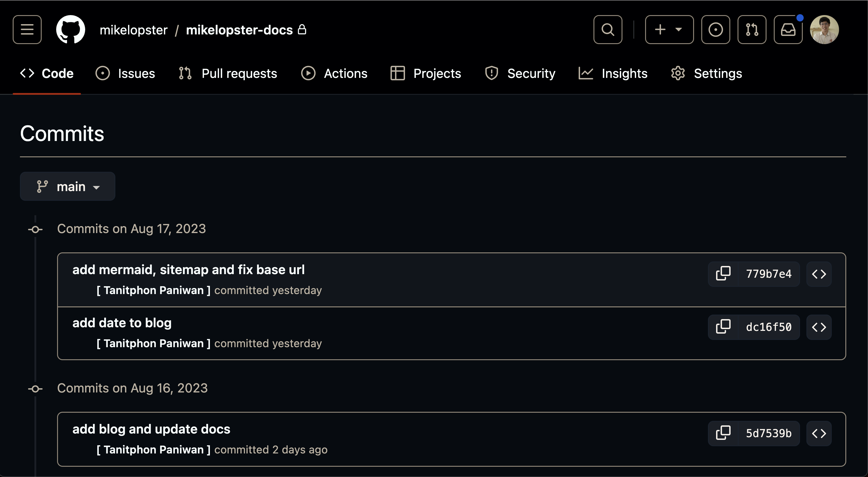
Task: Open pull requests icon in header
Action: coord(752,30)
